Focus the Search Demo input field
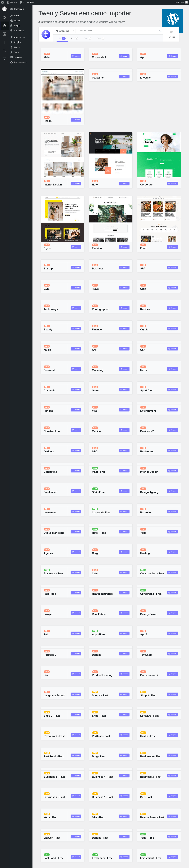This screenshot has width=189, height=868. click(118, 31)
